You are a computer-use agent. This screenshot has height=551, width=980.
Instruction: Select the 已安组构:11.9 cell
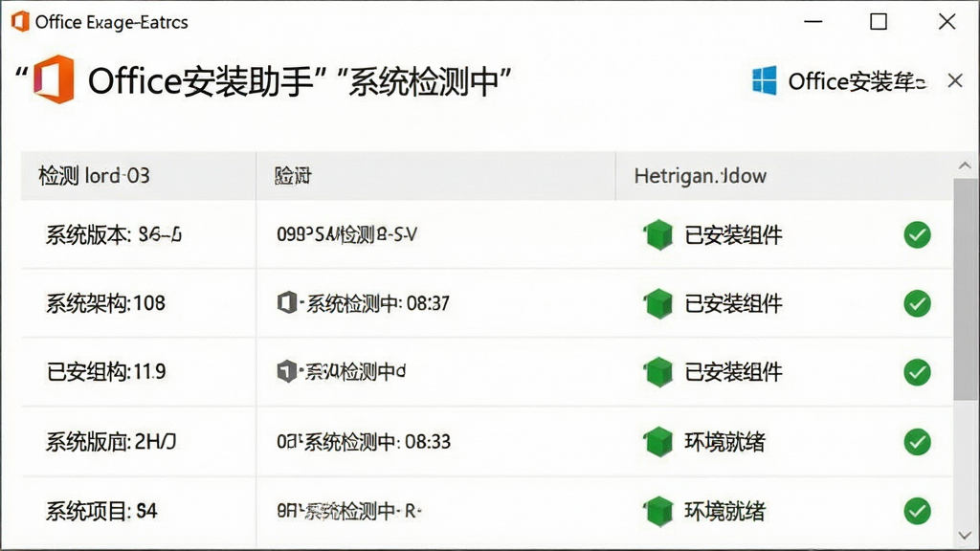tap(139, 372)
